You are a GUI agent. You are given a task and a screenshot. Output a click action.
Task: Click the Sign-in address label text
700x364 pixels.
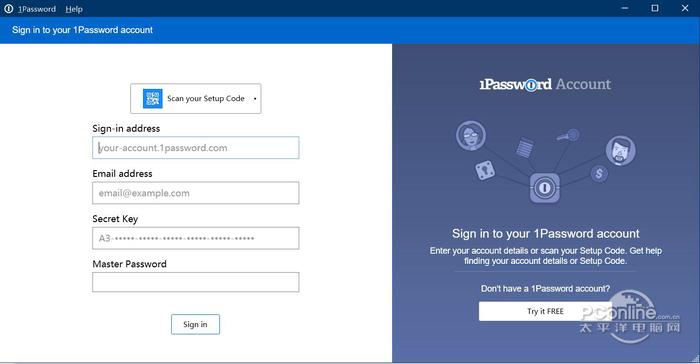[x=126, y=129]
